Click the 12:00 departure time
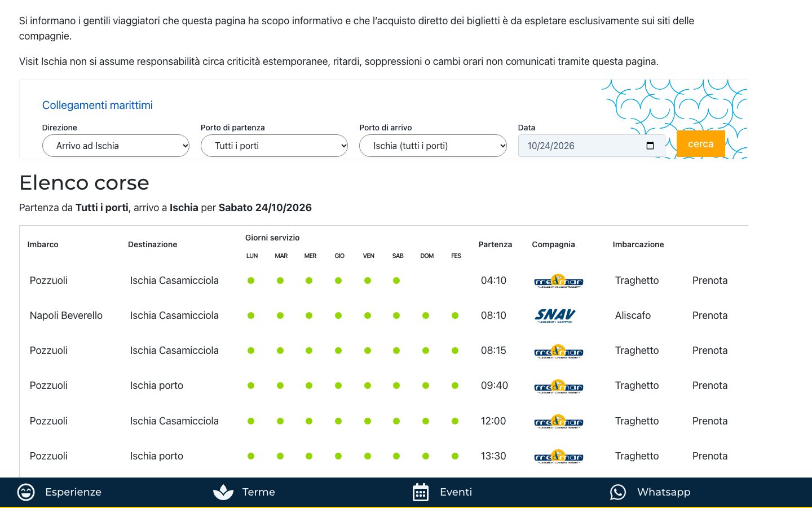 (x=493, y=421)
